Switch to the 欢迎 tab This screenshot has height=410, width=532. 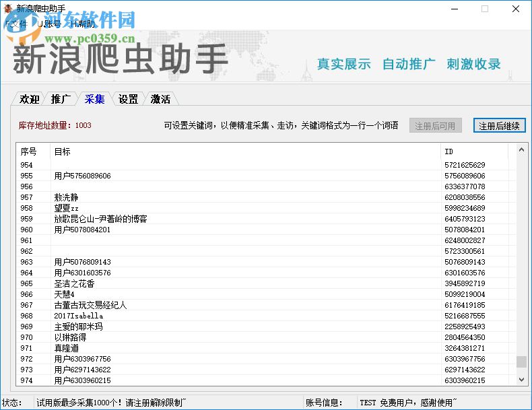coord(29,99)
